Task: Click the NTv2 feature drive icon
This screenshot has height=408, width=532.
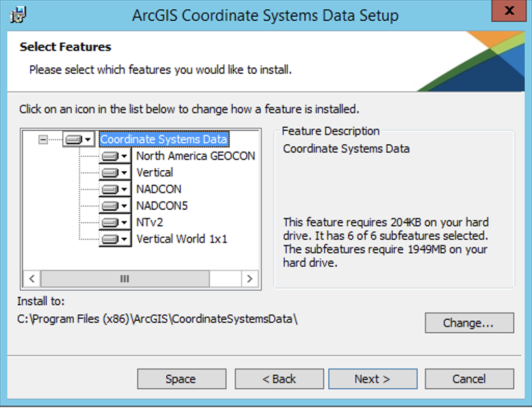Action: click(114, 222)
